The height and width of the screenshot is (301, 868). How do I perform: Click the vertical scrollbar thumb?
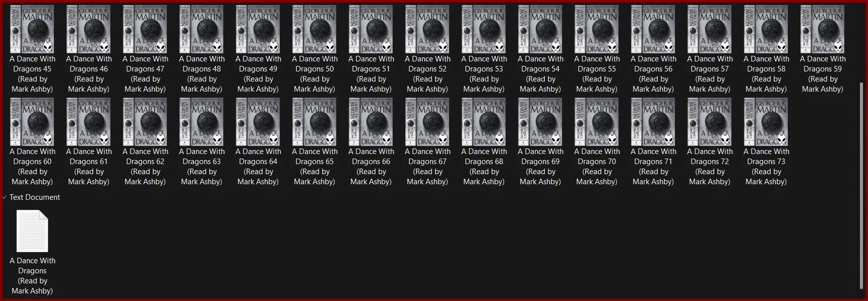pos(861,186)
